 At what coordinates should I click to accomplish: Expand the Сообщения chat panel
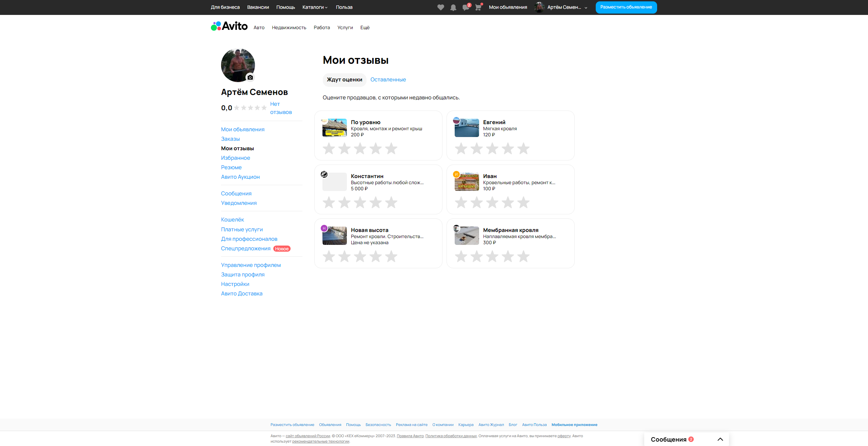click(x=720, y=439)
